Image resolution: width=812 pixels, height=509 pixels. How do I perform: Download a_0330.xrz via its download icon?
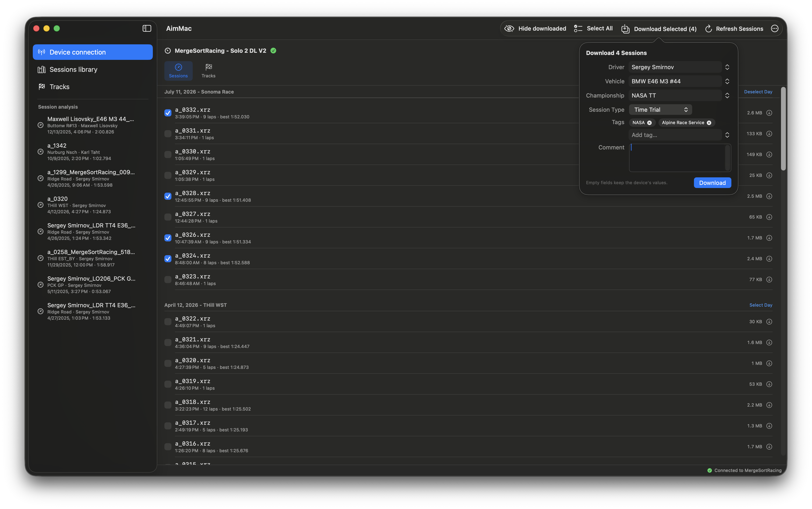coord(769,155)
